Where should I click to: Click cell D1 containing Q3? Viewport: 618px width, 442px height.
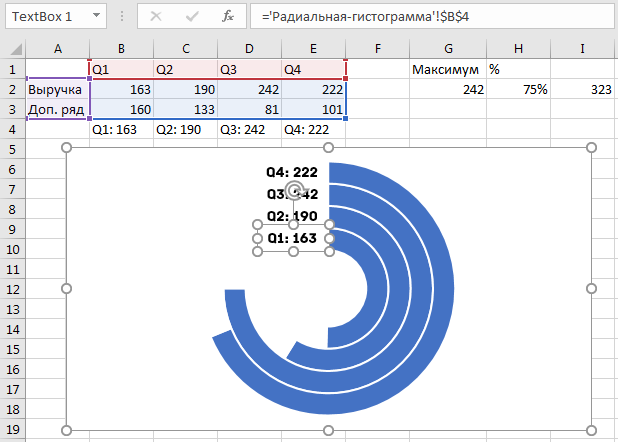[249, 69]
